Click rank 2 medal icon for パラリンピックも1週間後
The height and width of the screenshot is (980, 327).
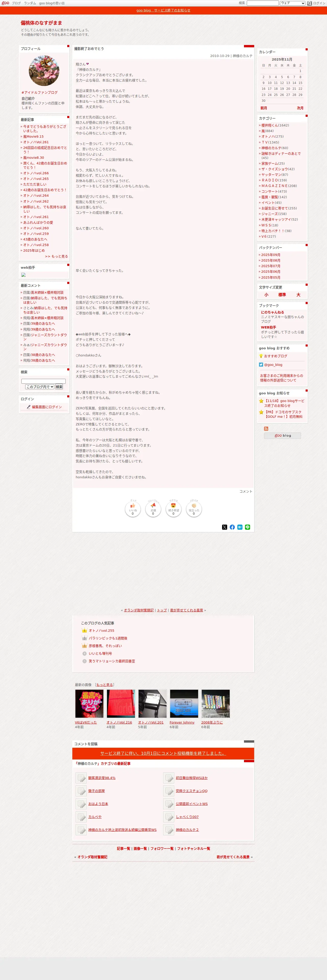(85, 638)
